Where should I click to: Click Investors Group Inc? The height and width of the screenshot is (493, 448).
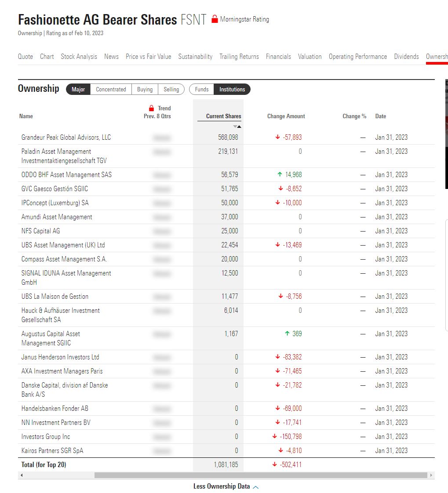click(x=46, y=437)
